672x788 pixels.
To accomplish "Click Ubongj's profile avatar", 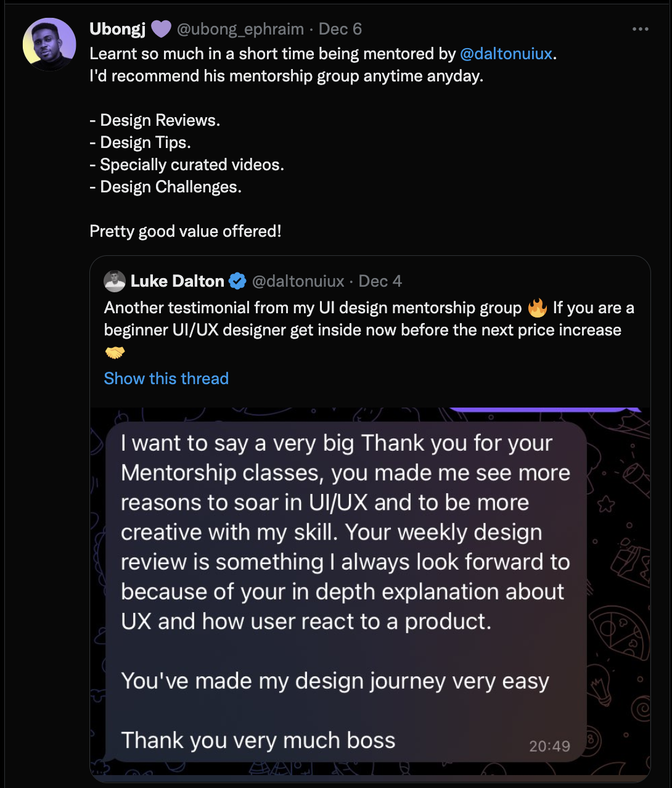I will click(49, 44).
